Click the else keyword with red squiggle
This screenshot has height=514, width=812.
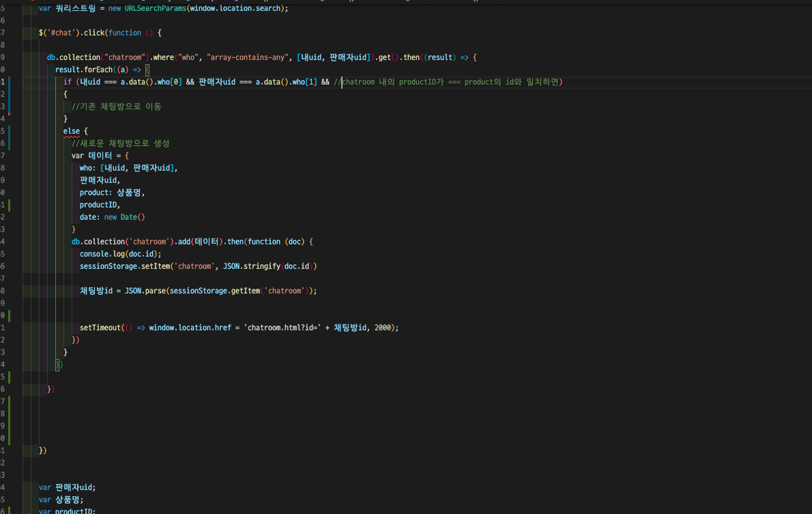pyautogui.click(x=71, y=131)
